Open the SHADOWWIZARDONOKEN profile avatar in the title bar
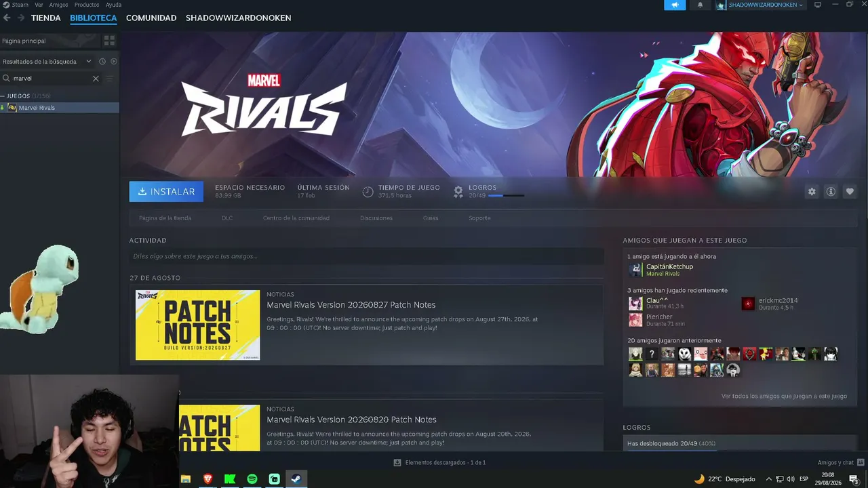868x488 pixels. tap(721, 5)
